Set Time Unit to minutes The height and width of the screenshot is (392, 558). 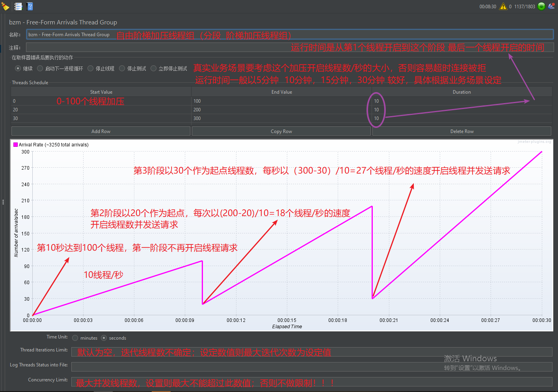coord(75,338)
